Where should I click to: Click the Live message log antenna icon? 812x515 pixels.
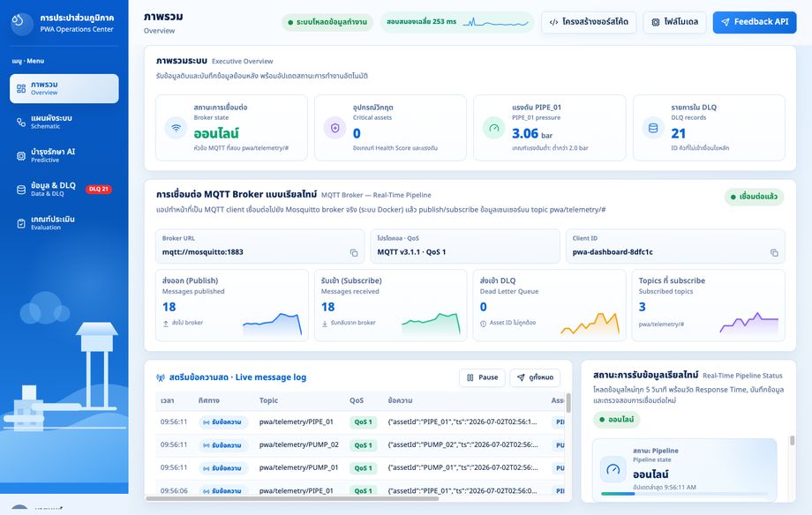point(161,377)
